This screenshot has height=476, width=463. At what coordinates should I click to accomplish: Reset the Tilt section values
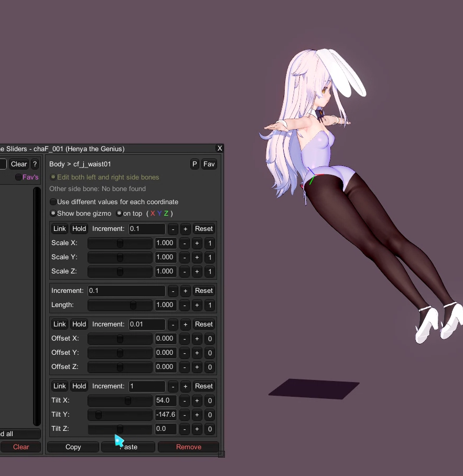(x=204, y=386)
